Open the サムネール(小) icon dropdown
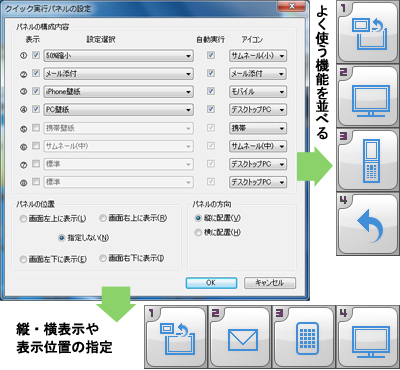400x370 pixels. pyautogui.click(x=258, y=56)
